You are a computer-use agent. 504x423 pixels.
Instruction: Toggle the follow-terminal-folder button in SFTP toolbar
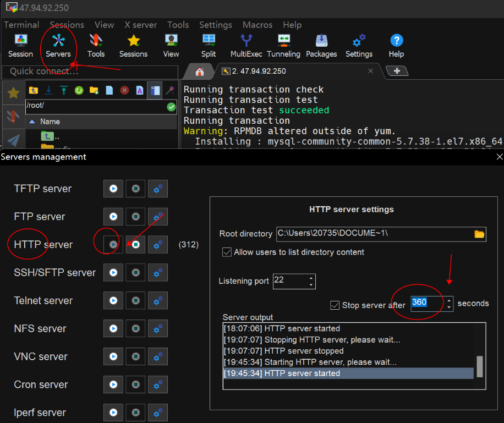click(155, 90)
